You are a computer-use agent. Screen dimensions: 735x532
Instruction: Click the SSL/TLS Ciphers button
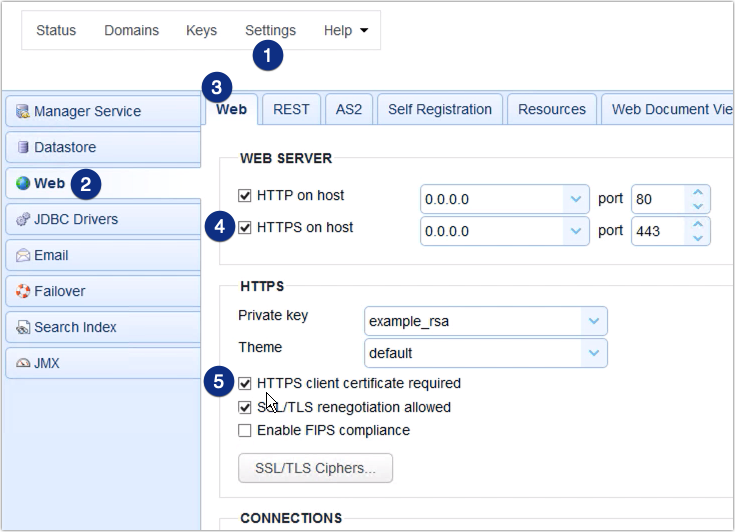pyautogui.click(x=315, y=468)
